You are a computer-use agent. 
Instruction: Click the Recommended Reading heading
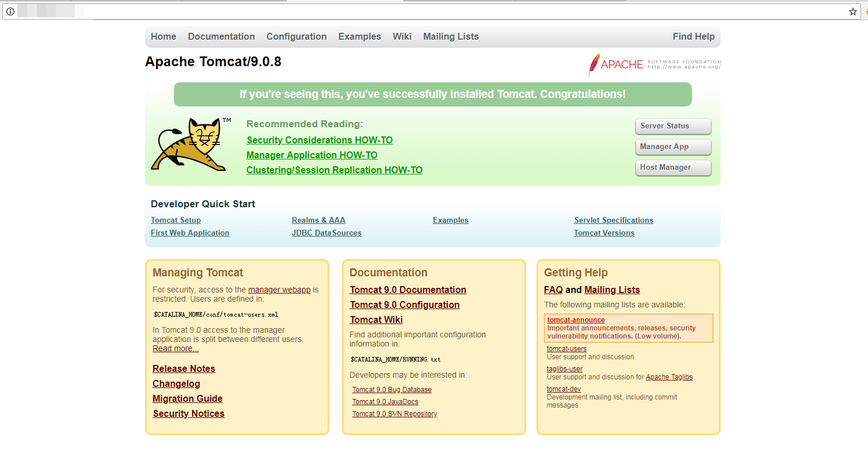click(304, 124)
